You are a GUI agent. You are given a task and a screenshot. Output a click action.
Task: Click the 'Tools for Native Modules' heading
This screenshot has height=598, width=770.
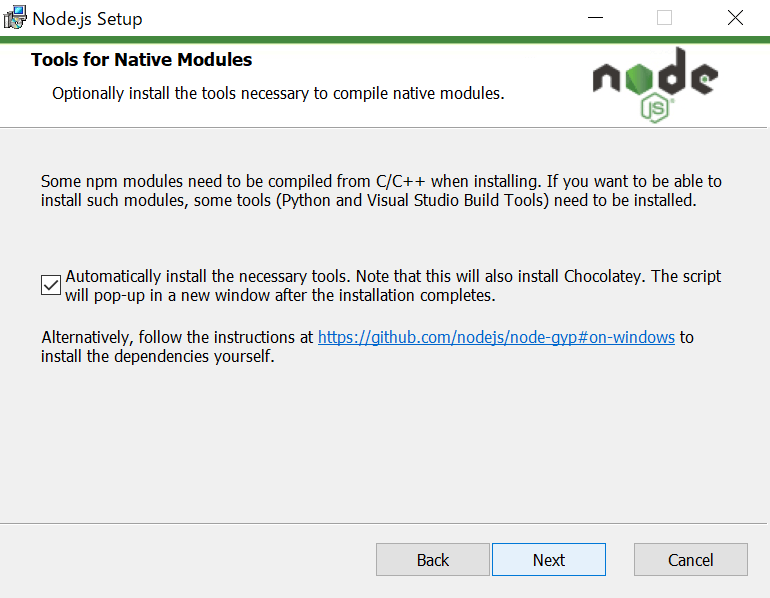click(141, 60)
